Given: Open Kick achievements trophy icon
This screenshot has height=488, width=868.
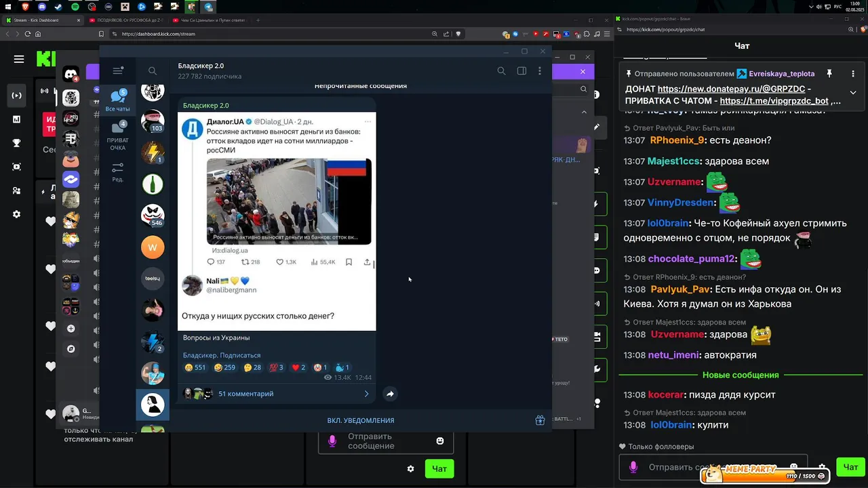Looking at the screenshot, I should 17,143.
